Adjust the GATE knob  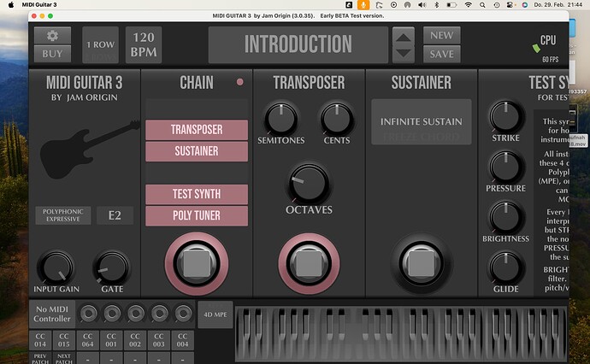pyautogui.click(x=111, y=268)
